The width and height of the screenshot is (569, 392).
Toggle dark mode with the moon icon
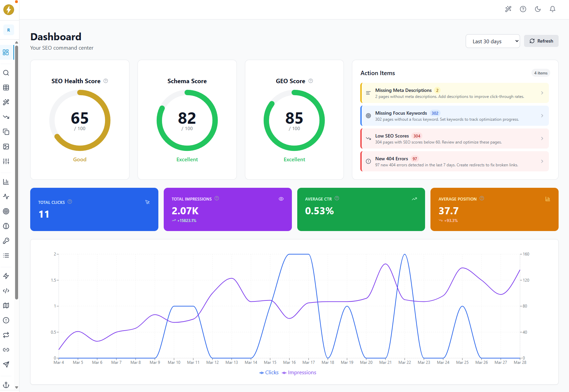537,9
